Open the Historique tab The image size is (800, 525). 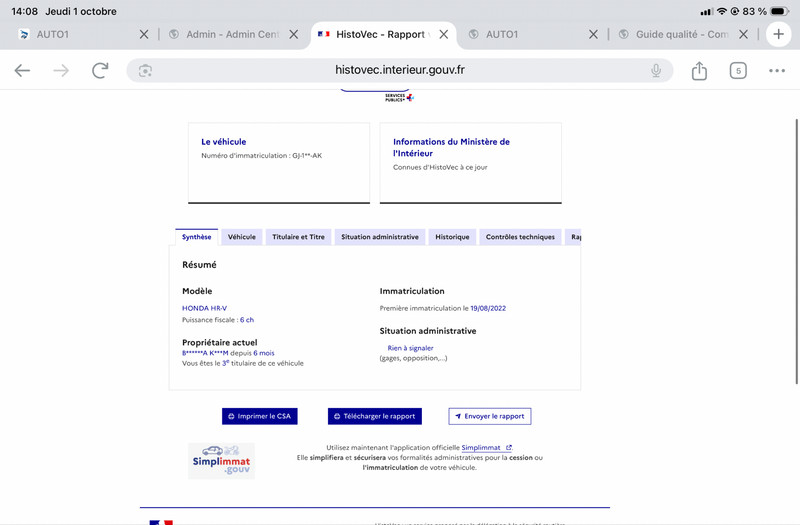pos(452,237)
